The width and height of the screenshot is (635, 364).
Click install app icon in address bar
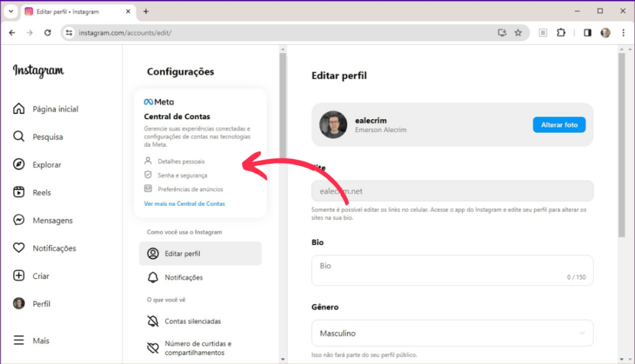click(x=502, y=33)
